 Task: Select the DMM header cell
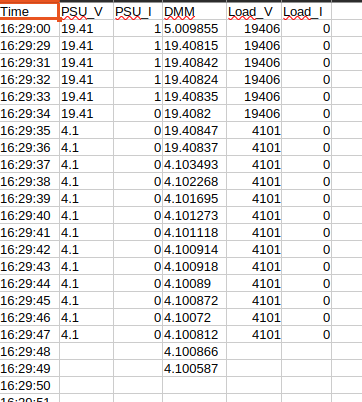tap(195, 12)
